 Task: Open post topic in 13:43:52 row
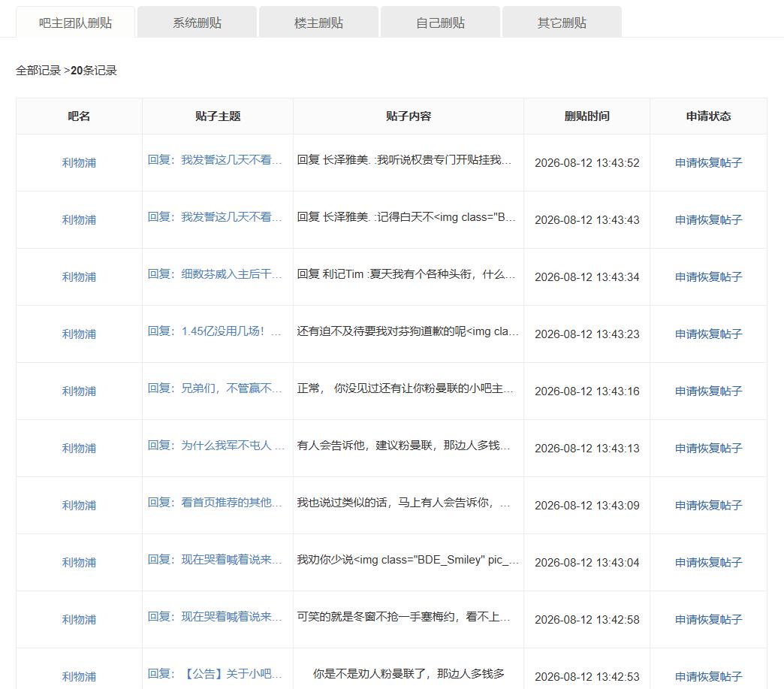coord(215,159)
